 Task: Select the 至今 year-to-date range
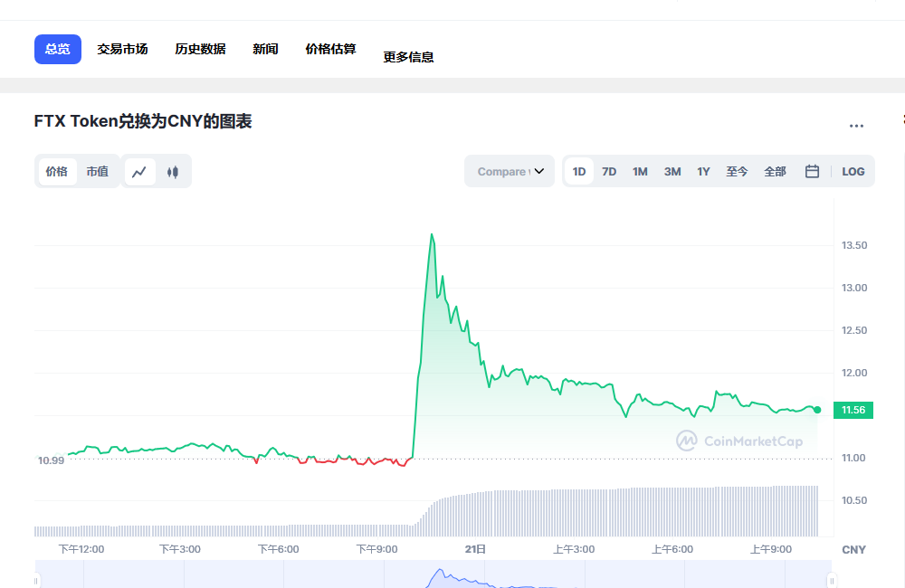click(737, 171)
